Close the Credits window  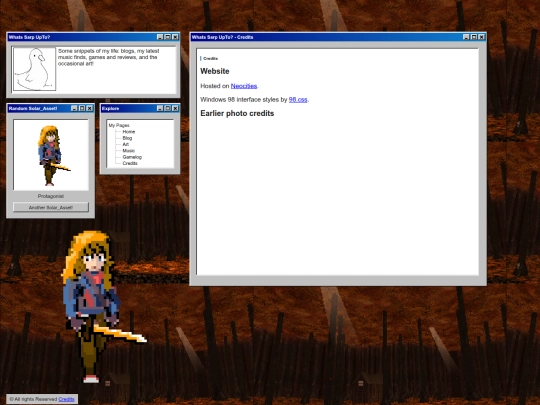tap(482, 37)
